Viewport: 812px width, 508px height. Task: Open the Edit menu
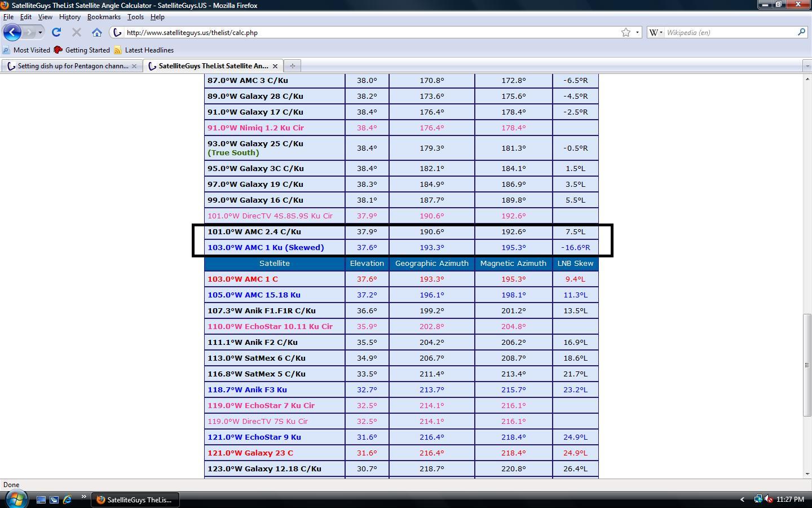point(26,17)
